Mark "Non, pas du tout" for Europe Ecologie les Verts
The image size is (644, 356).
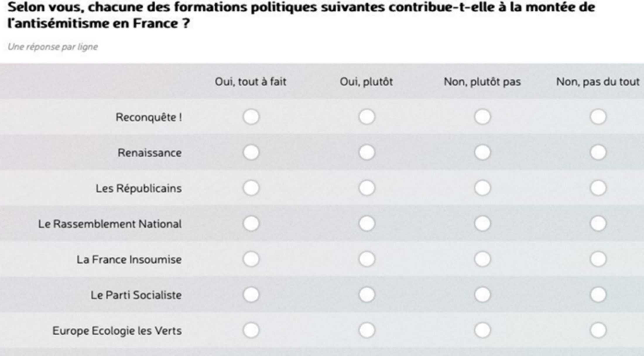598,330
